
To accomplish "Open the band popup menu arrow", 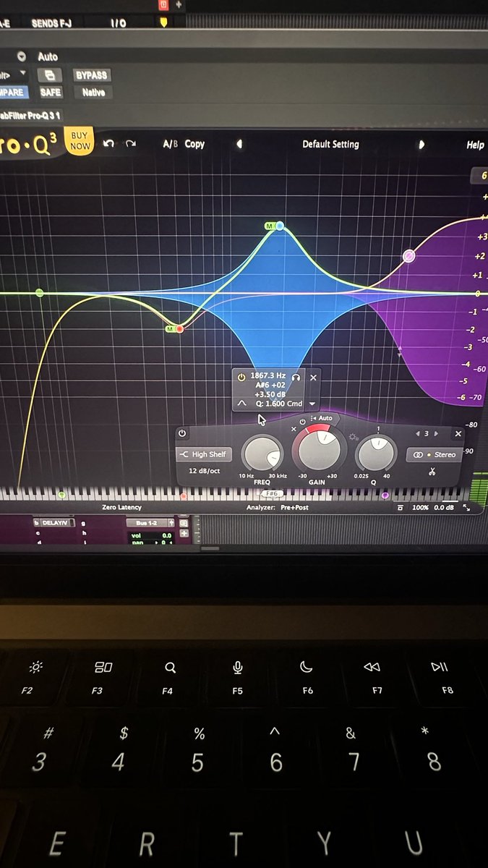I will (312, 404).
